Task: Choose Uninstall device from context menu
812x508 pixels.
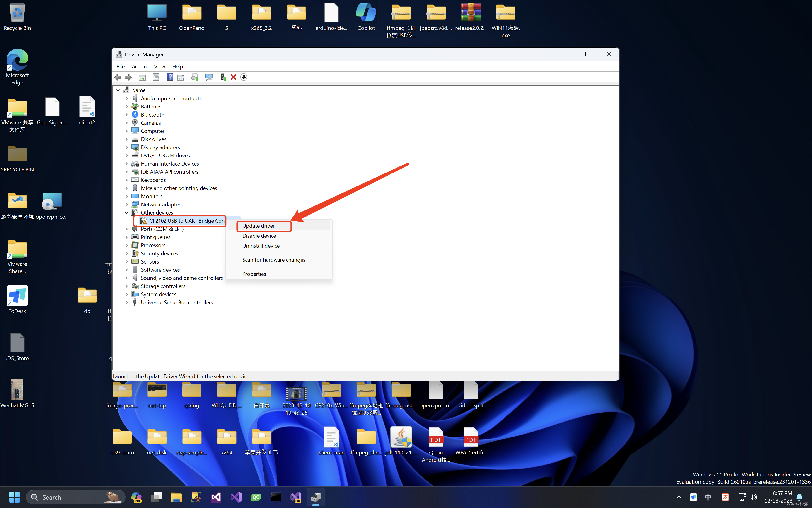Action: (x=278, y=246)
